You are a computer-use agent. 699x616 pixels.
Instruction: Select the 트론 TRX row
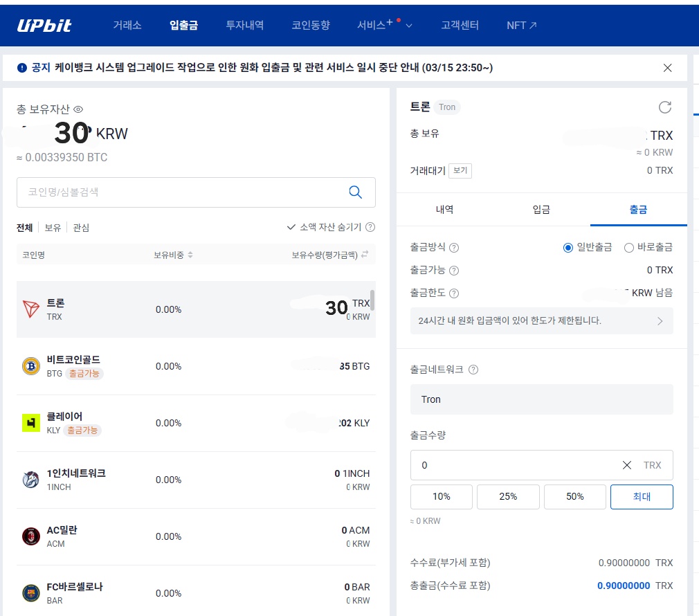(x=196, y=309)
